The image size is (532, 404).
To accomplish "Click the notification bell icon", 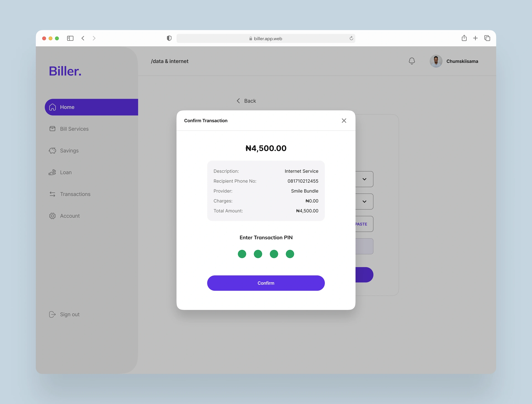I will 411,61.
